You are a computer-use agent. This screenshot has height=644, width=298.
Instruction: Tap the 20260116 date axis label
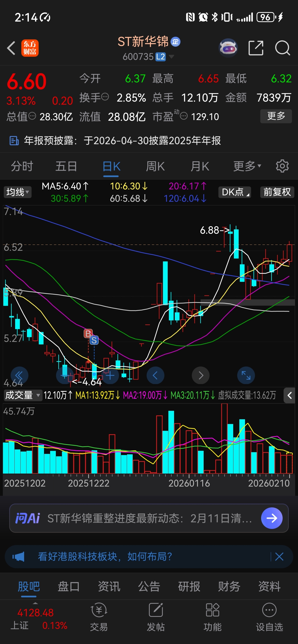click(x=189, y=483)
